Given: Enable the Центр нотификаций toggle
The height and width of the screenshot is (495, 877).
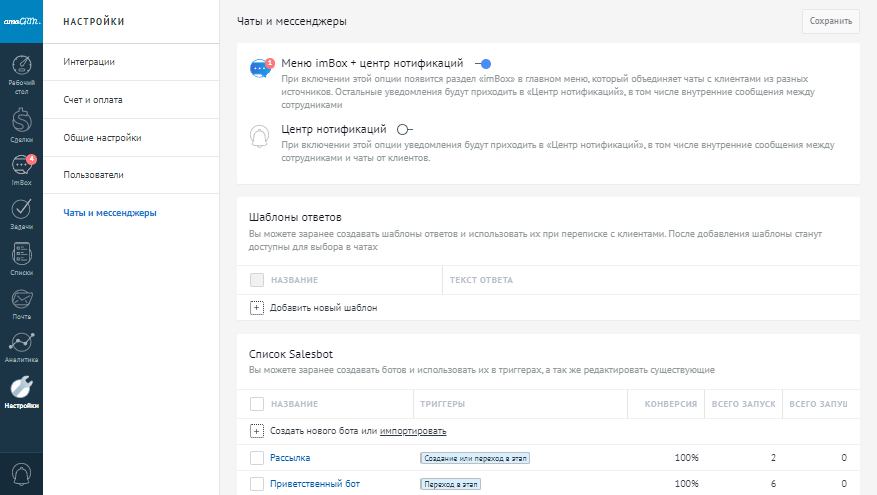Looking at the screenshot, I should (x=404, y=129).
